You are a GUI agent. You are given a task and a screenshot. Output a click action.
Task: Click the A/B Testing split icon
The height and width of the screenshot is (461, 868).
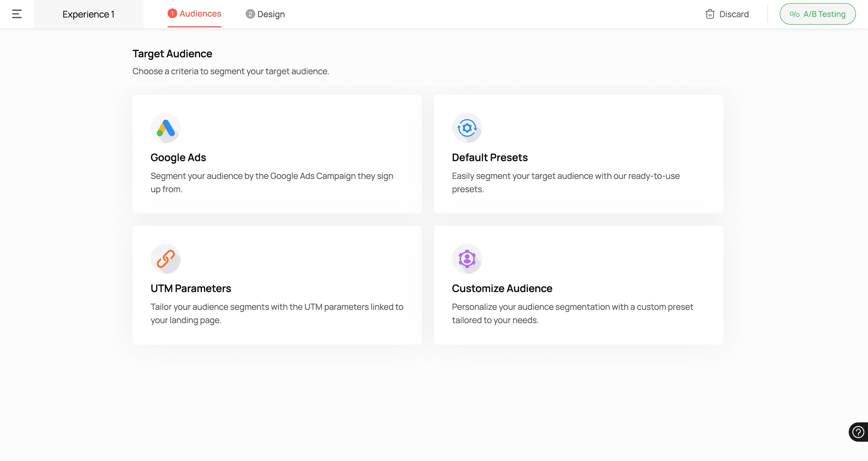794,14
